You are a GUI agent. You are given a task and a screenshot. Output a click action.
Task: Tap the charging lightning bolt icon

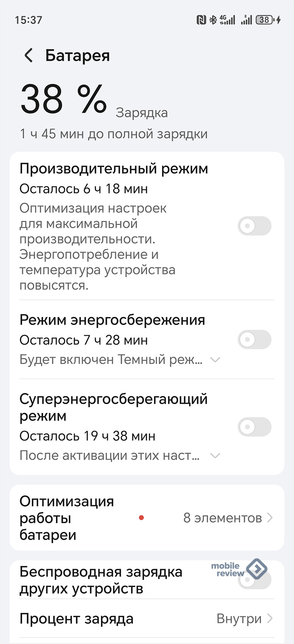(279, 20)
